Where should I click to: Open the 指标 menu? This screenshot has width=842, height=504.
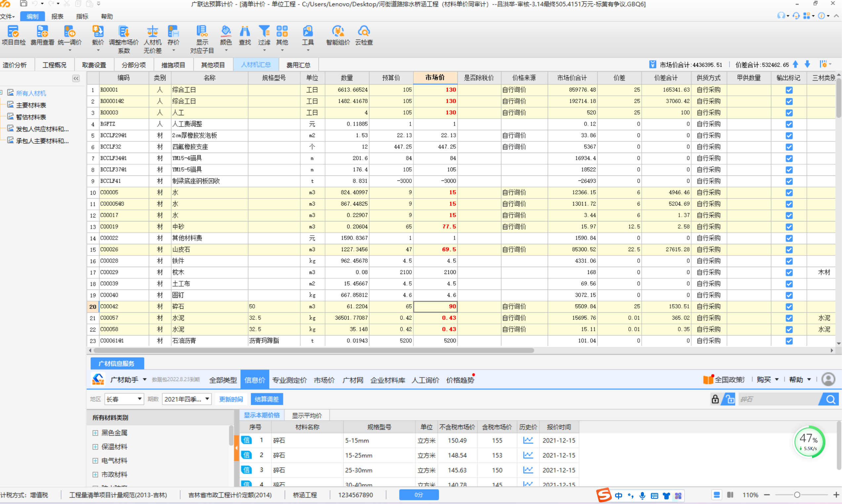82,16
